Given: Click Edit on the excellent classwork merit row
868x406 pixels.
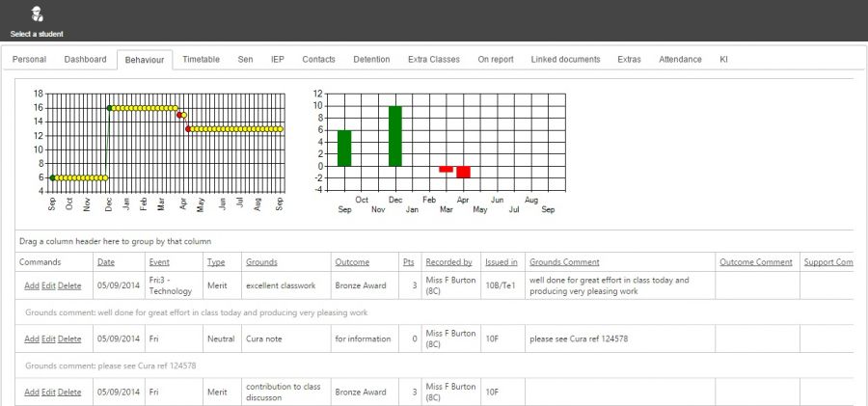Looking at the screenshot, I should [49, 285].
